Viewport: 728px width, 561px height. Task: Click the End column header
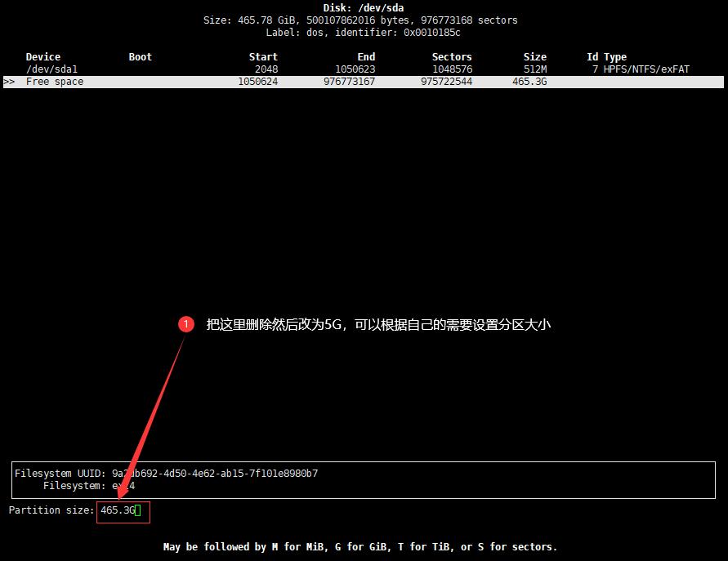click(365, 56)
